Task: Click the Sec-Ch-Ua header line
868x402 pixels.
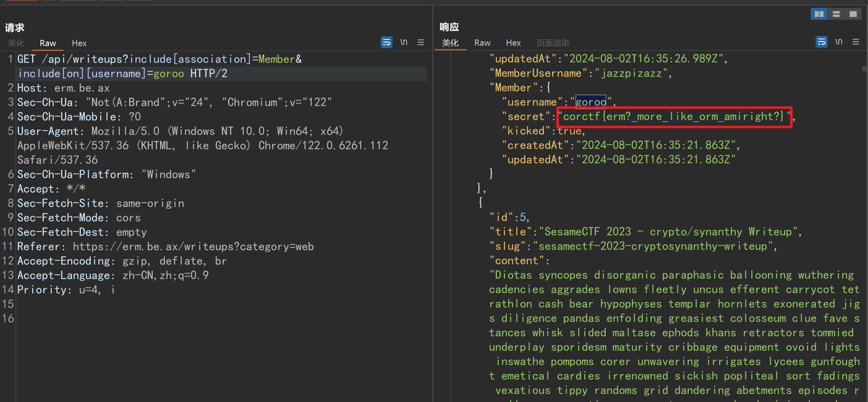Action: pyautogui.click(x=174, y=103)
